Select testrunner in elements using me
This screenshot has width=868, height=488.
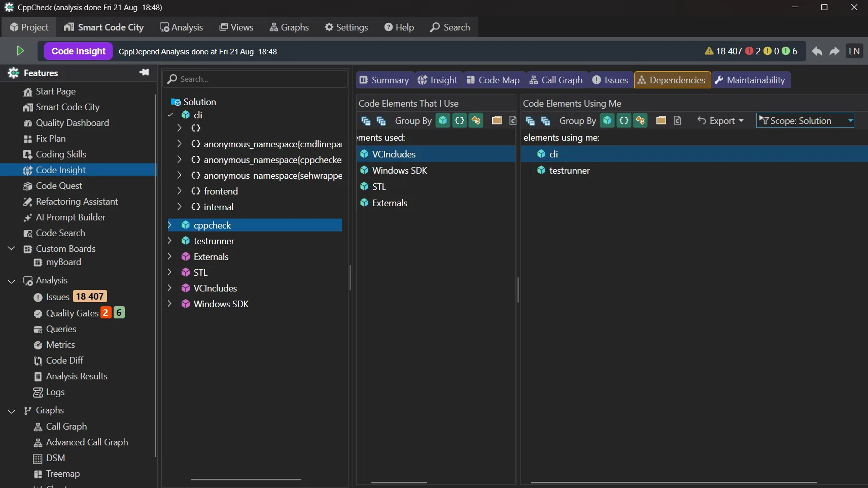[x=563, y=170]
